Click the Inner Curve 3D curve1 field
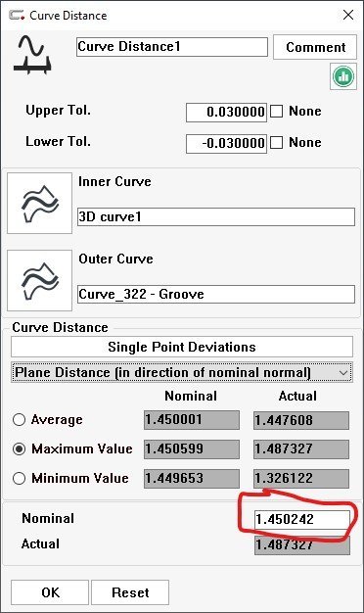Image resolution: width=364 pixels, height=613 pixels. (216, 217)
